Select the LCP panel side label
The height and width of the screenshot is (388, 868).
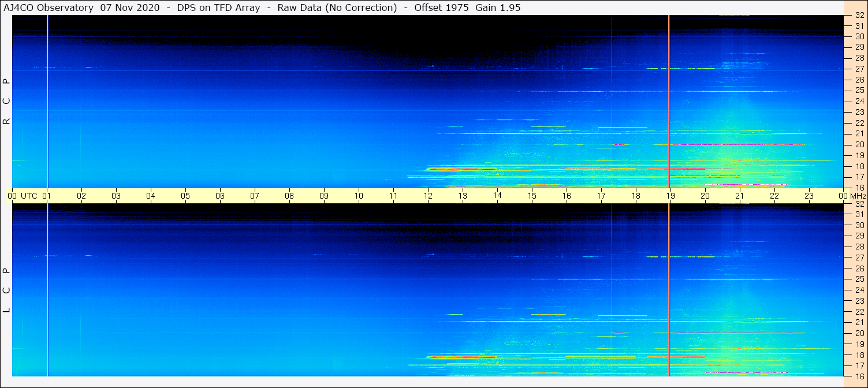7,290
